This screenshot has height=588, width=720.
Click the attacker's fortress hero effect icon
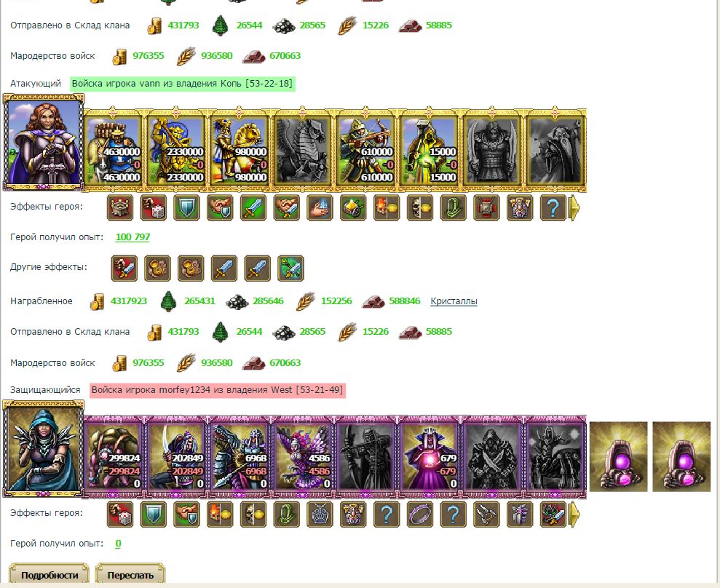point(120,208)
